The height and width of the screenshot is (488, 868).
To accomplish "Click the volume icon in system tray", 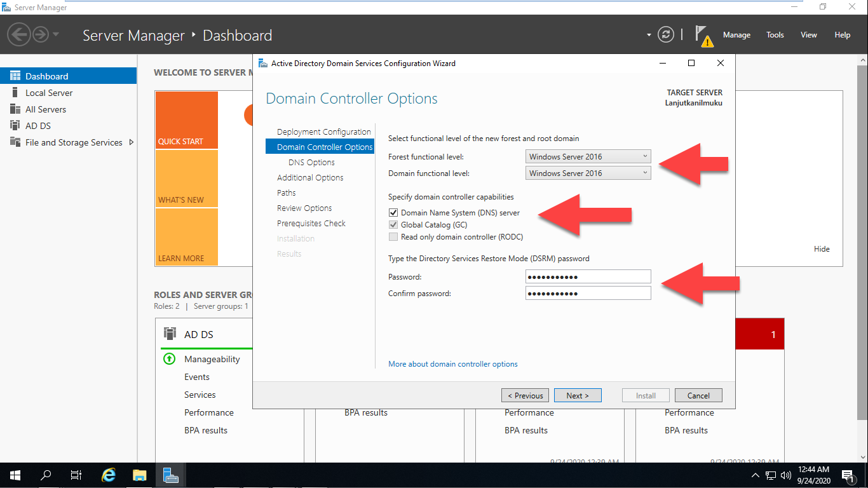I will 786,475.
